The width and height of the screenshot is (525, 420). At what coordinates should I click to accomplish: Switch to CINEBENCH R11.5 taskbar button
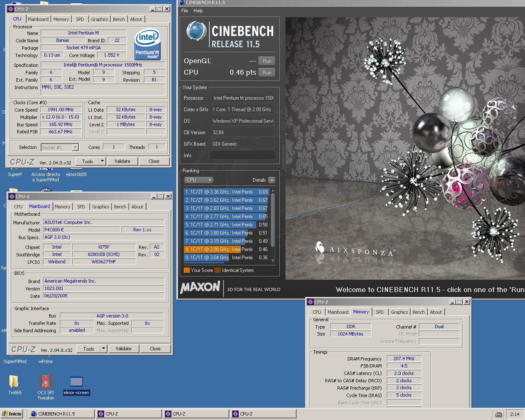61,414
